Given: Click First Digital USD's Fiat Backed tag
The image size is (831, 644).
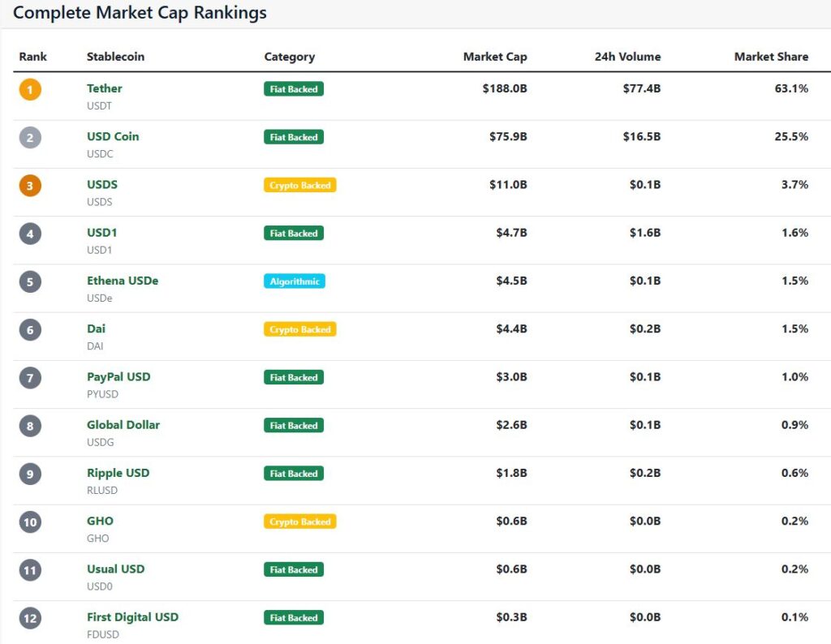Looking at the screenshot, I should pos(294,617).
